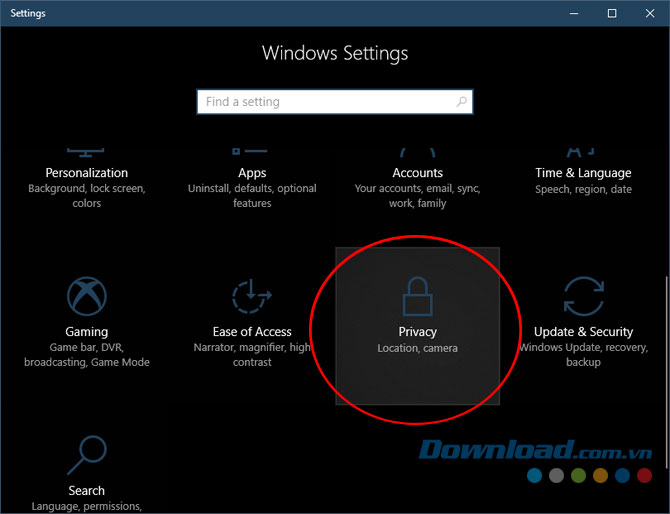
Task: Click "Your accounts, email, sync, work, family" text
Action: click(417, 196)
